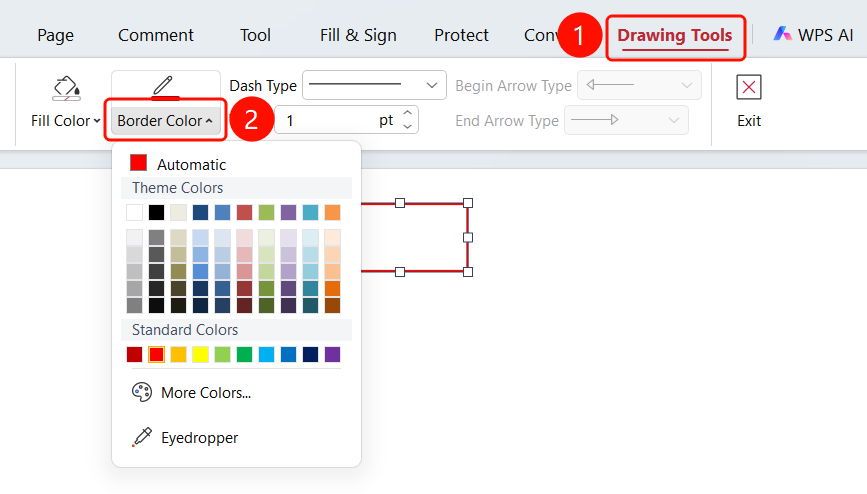The image size is (867, 494).
Task: Select the dark red standard color swatch
Action: [x=134, y=354]
